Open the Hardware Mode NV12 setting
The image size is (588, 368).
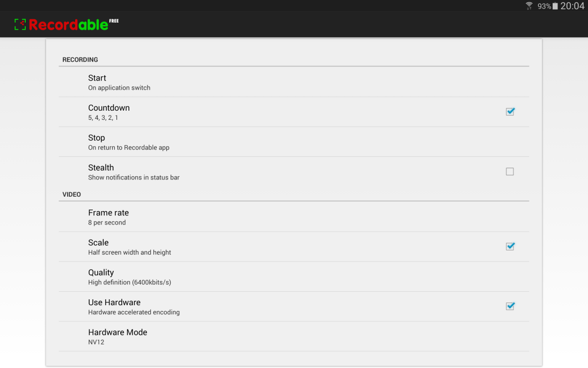(293, 336)
